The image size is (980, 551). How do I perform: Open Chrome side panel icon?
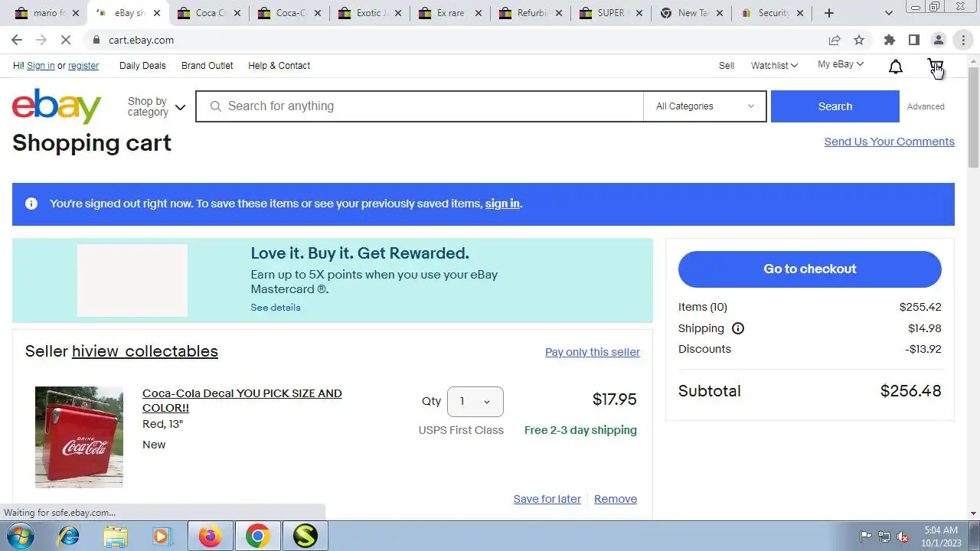pos(913,40)
